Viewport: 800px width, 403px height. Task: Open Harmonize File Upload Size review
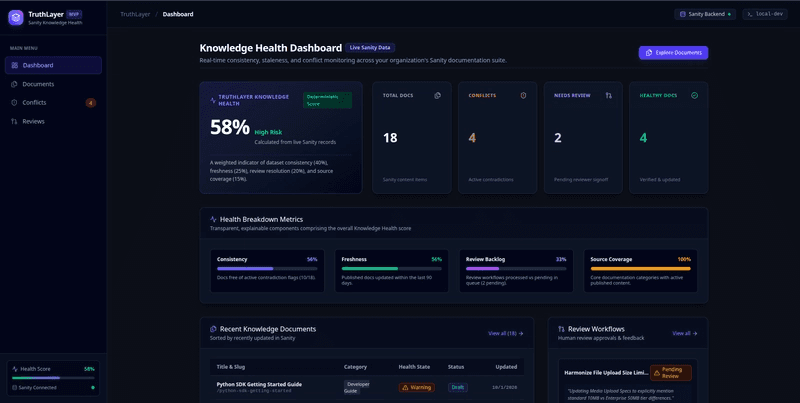coord(607,373)
